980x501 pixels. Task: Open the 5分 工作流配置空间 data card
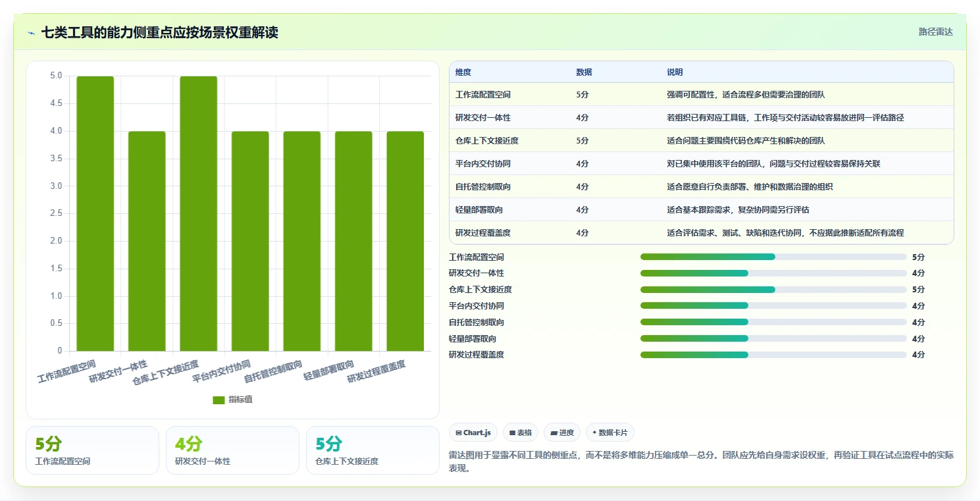[92, 450]
